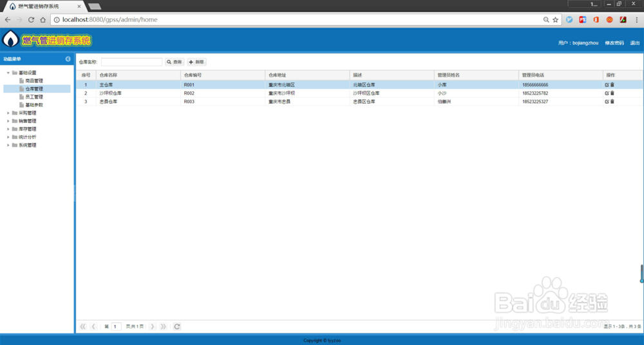Delete the R001 warehouse row

coord(612,84)
